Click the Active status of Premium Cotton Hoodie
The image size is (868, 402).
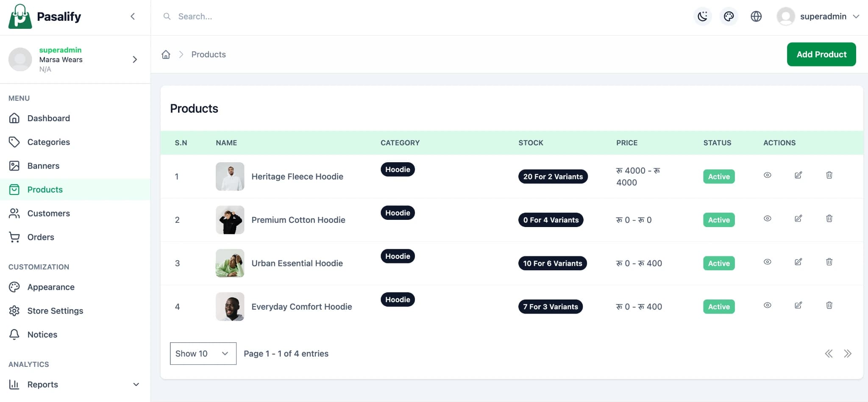click(x=719, y=220)
